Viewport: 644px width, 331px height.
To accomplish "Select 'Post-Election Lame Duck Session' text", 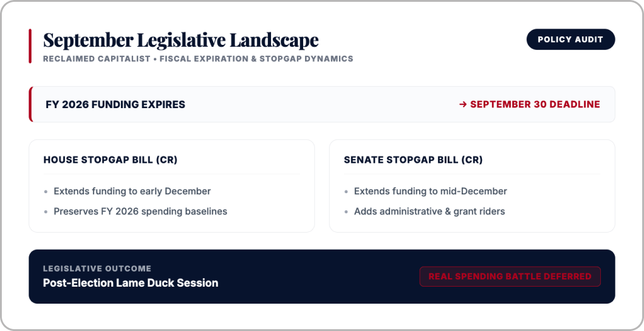I will [x=131, y=283].
